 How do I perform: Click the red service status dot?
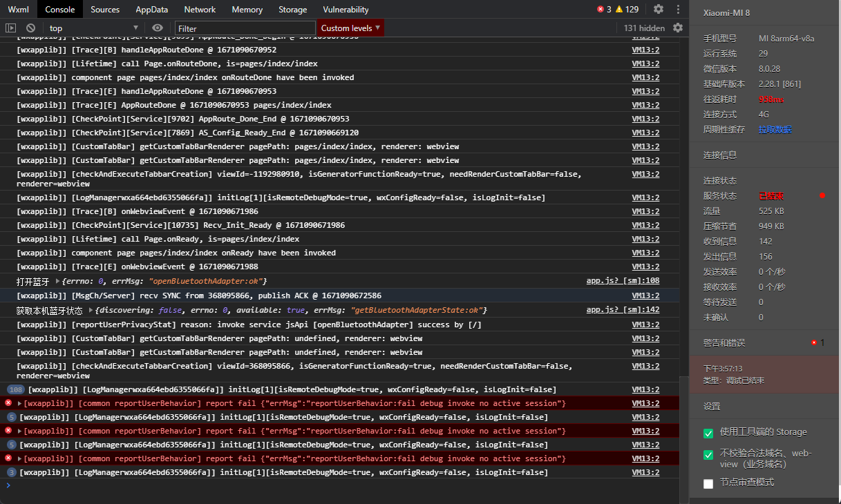click(822, 196)
